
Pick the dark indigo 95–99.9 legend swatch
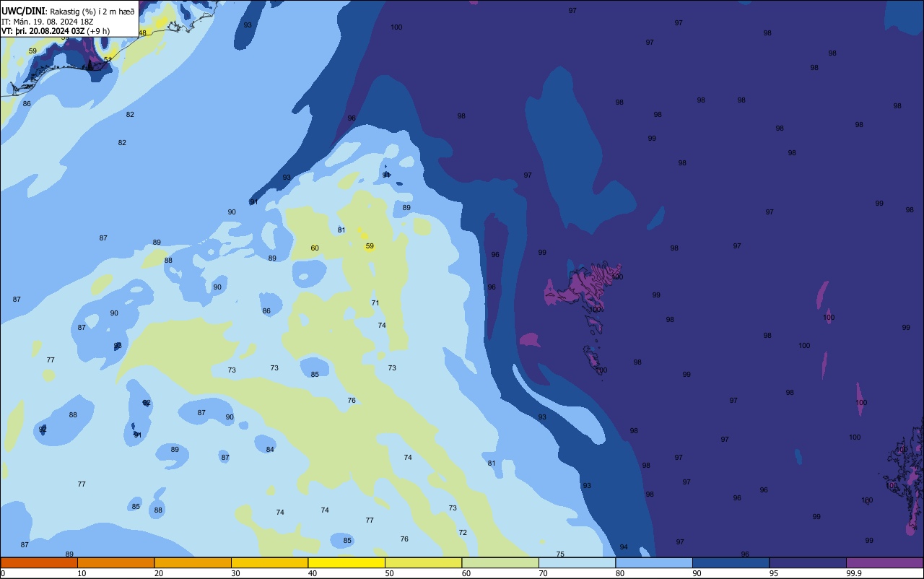pos(808,562)
